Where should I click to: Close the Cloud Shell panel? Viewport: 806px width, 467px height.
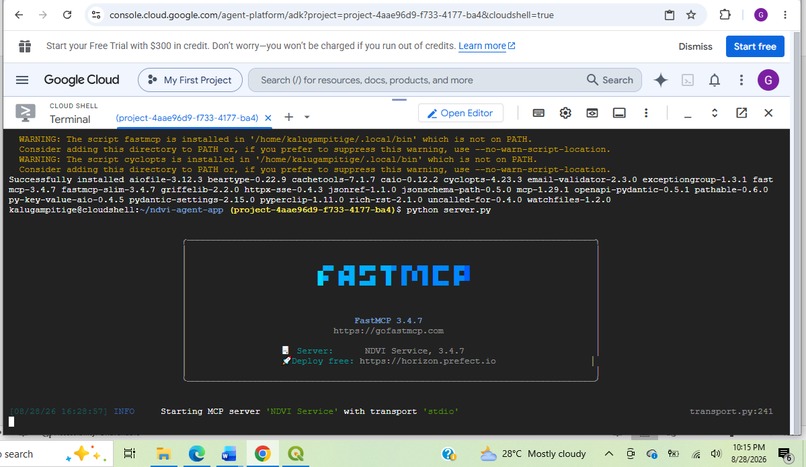click(768, 113)
